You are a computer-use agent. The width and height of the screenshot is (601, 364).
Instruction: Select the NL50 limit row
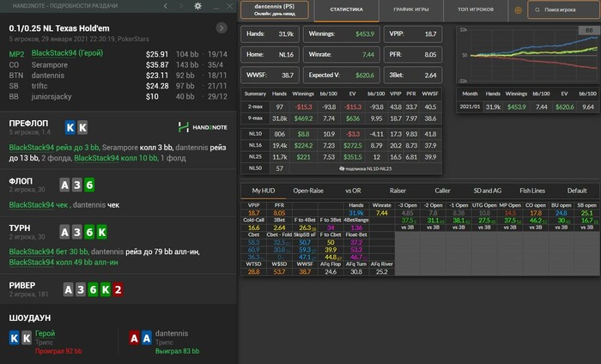point(341,168)
